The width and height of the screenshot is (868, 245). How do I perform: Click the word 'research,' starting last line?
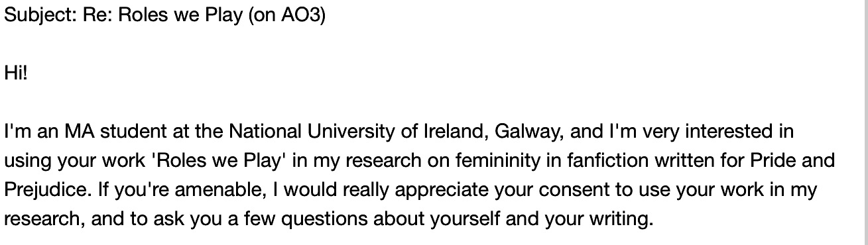click(44, 219)
